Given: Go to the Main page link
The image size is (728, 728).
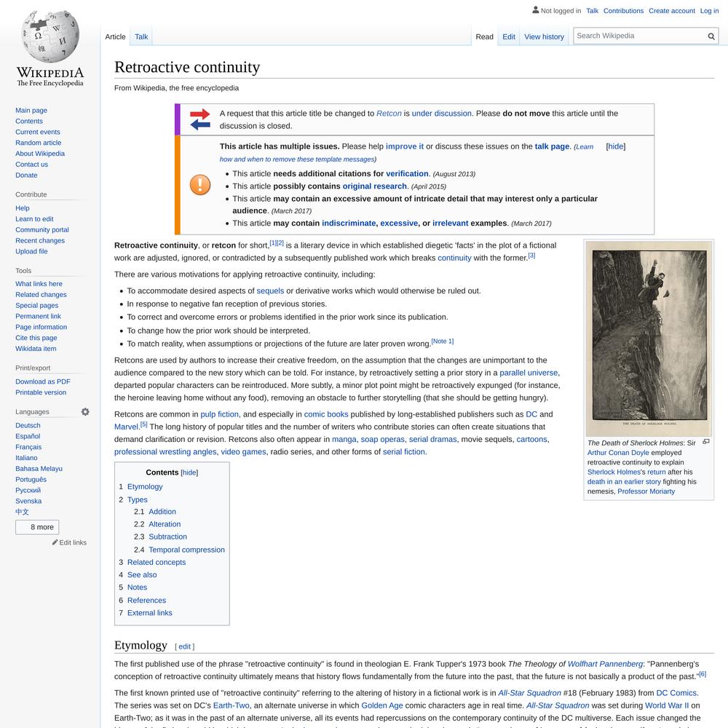Looking at the screenshot, I should 31,111.
